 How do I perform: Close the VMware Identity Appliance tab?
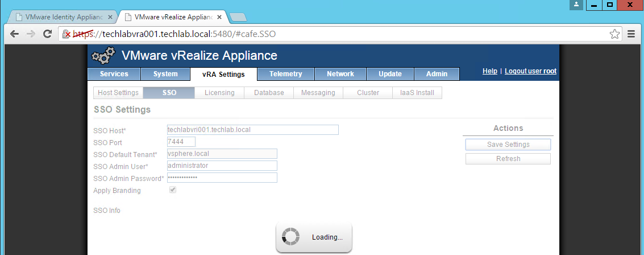point(110,17)
